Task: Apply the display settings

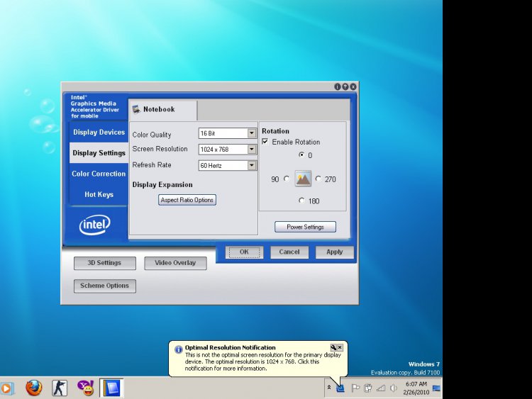Action: [x=335, y=252]
